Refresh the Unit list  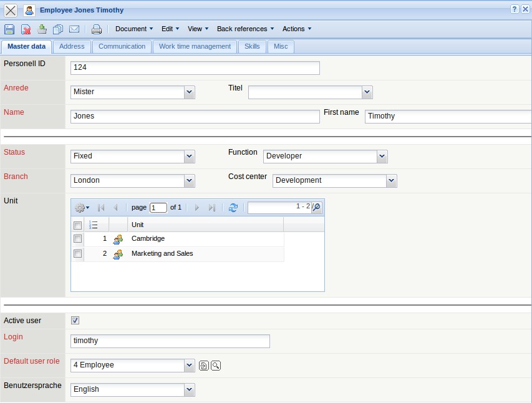point(233,208)
